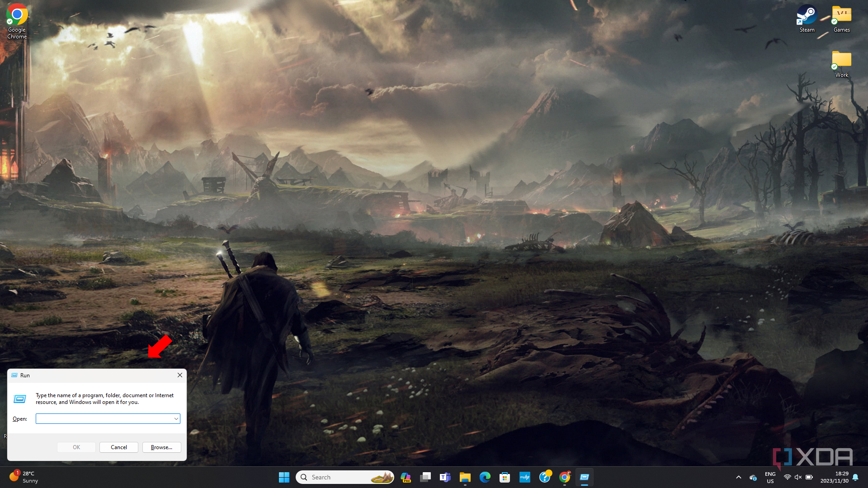The image size is (868, 488).
Task: Click the Browse... button
Action: coord(161,447)
